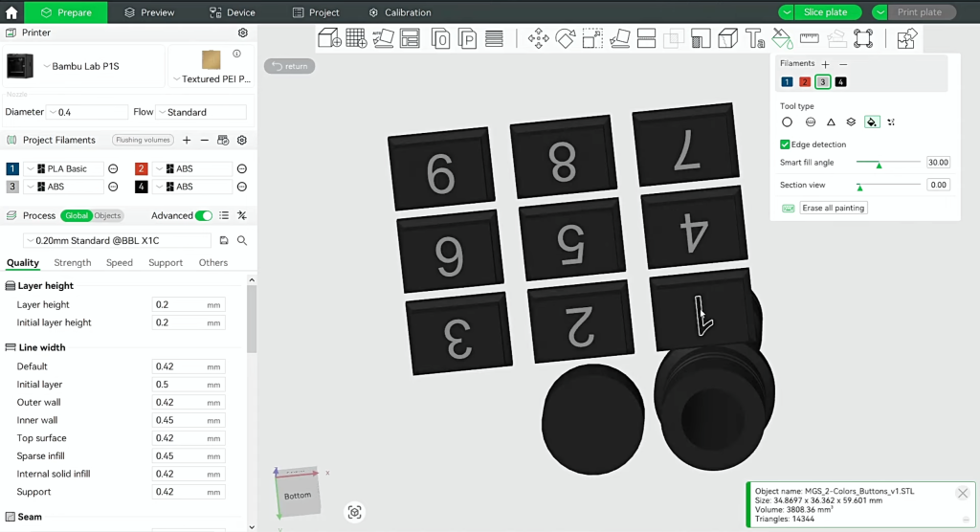Open 0.20mm Standard @BBL X1C preset dropdown
Image resolution: width=980 pixels, height=532 pixels.
117,241
